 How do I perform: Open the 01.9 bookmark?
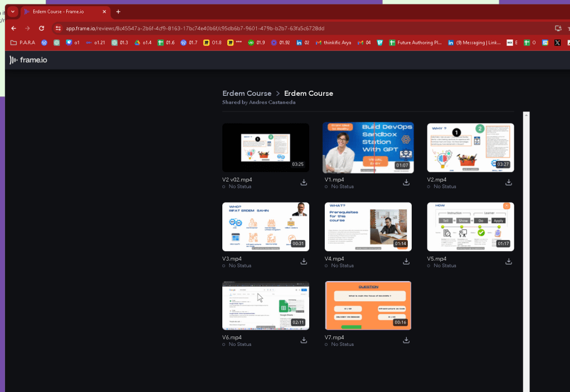(257, 42)
